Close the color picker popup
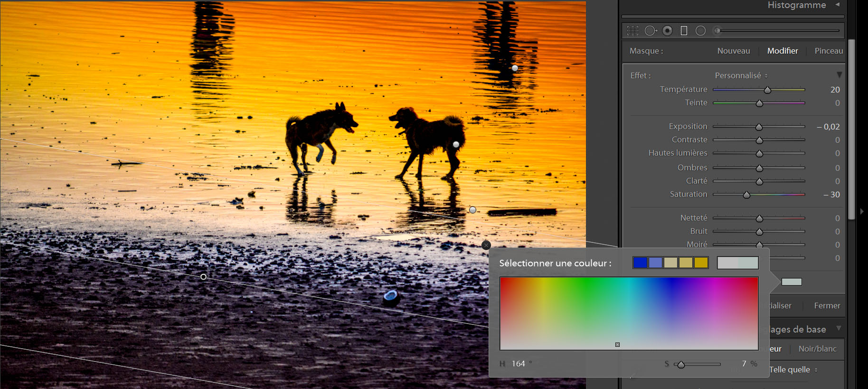The image size is (868, 389). (x=486, y=245)
